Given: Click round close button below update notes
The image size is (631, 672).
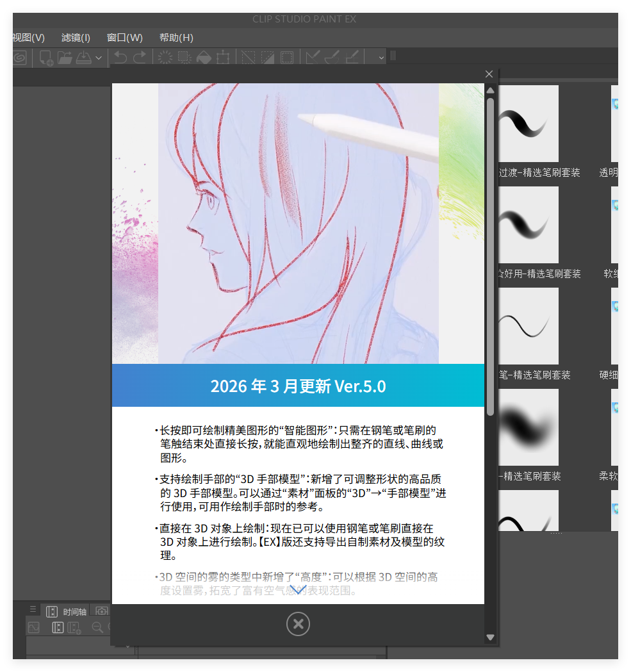Looking at the screenshot, I should point(298,624).
